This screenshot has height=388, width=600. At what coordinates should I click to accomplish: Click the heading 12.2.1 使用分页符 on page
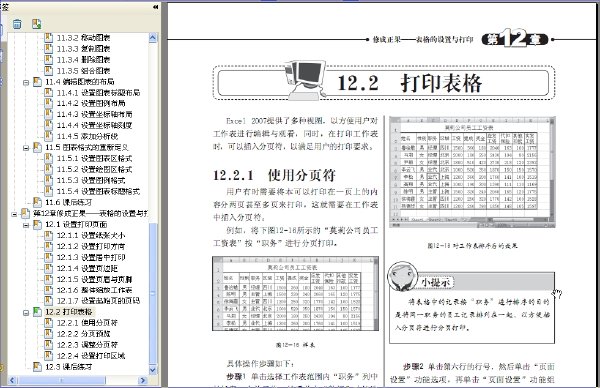click(x=274, y=175)
